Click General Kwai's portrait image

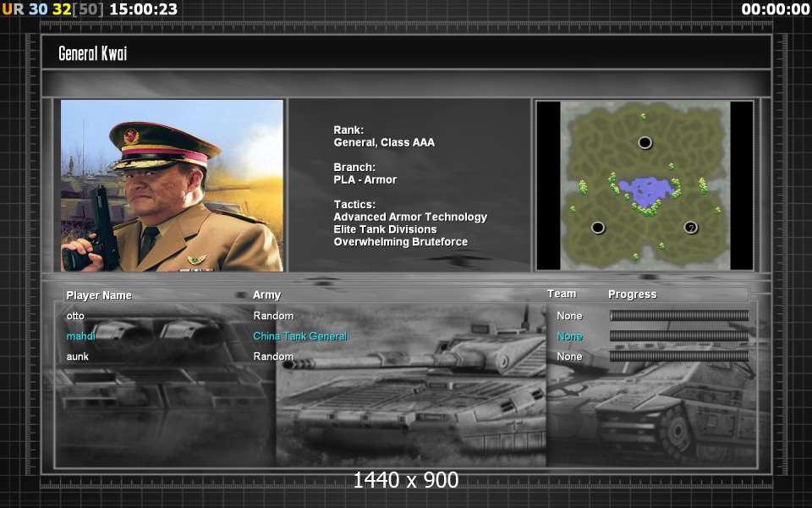click(172, 185)
